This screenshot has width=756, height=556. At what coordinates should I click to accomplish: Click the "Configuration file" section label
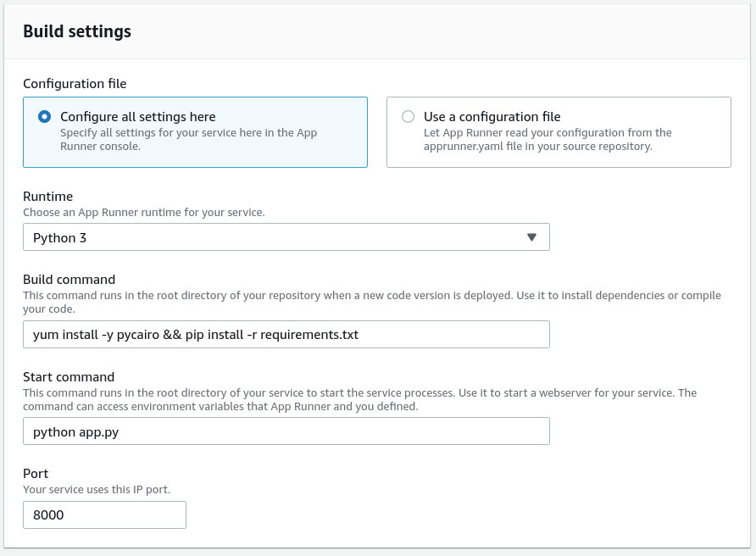click(x=75, y=83)
